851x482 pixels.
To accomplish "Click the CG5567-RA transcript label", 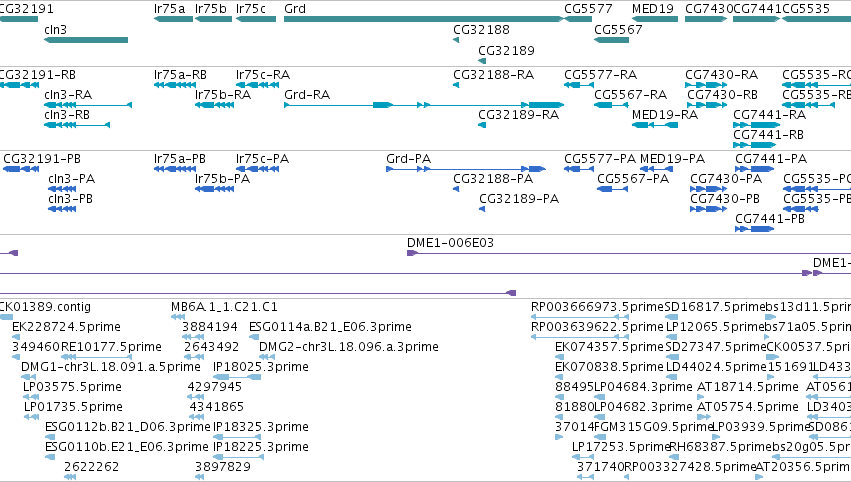I will pyautogui.click(x=631, y=94).
